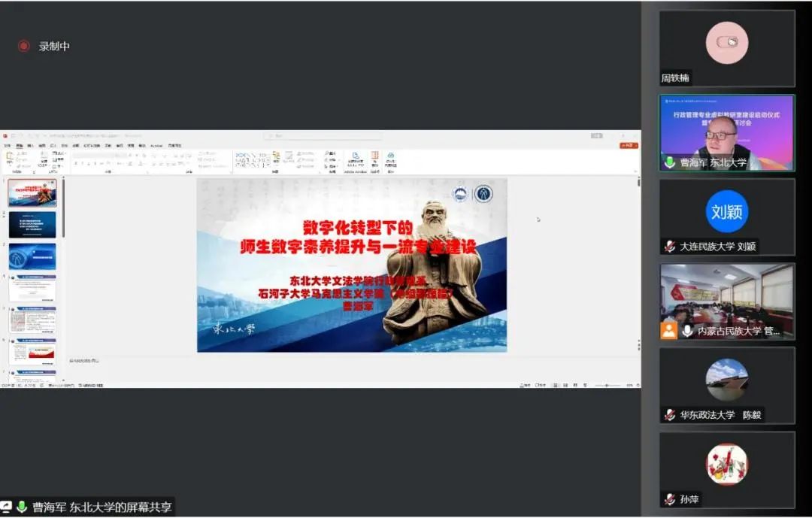Click the Arrange icon in the ribbon
This screenshot has width=812, height=518.
pos(277,157)
